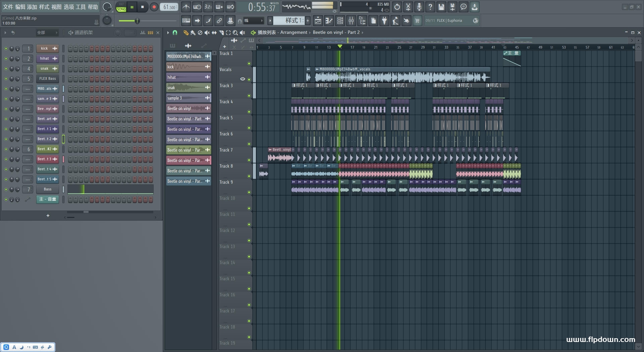Open the piano roll view button
The width and height of the screenshot is (644, 352).
coord(329,21)
